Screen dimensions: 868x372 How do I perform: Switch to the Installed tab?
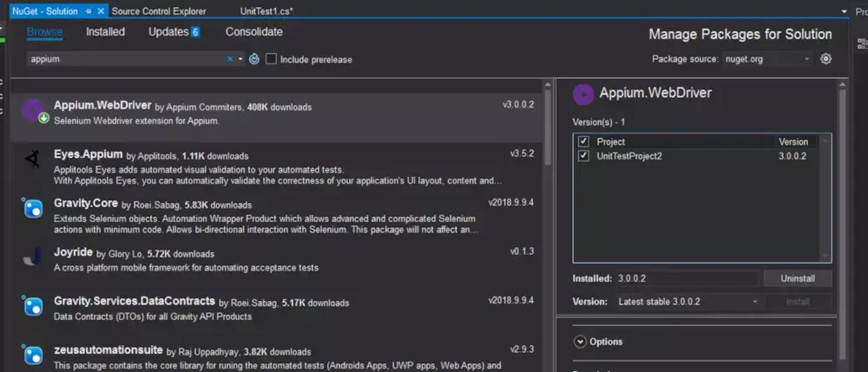pyautogui.click(x=105, y=32)
